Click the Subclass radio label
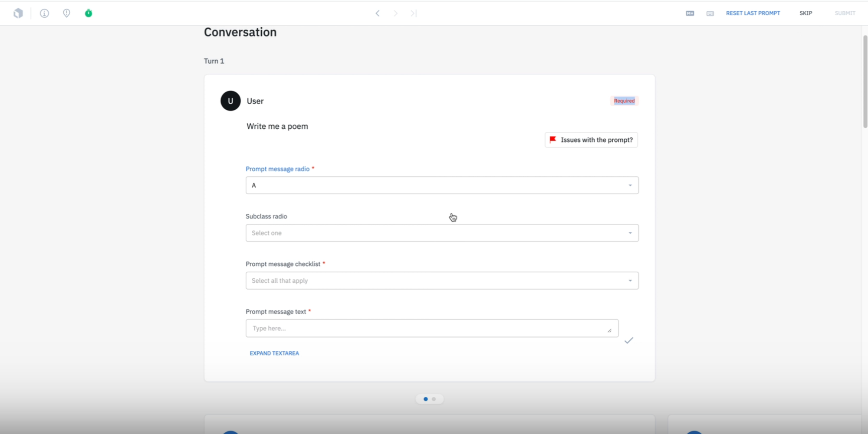This screenshot has height=434, width=868. pyautogui.click(x=266, y=216)
